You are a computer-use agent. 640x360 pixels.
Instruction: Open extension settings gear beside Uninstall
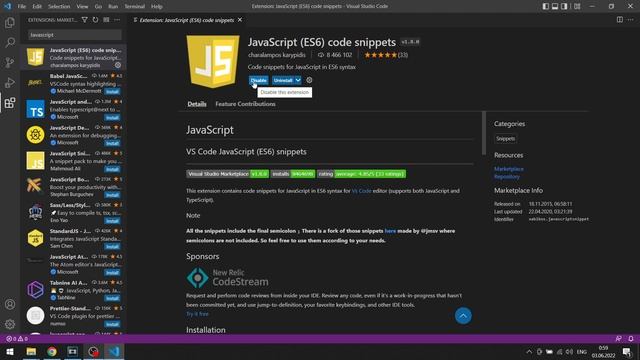point(309,80)
